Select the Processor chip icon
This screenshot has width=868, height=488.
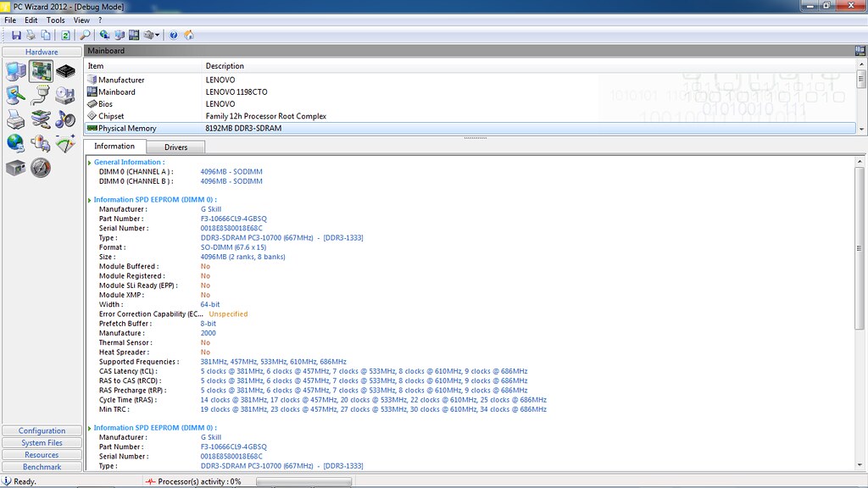click(x=65, y=71)
